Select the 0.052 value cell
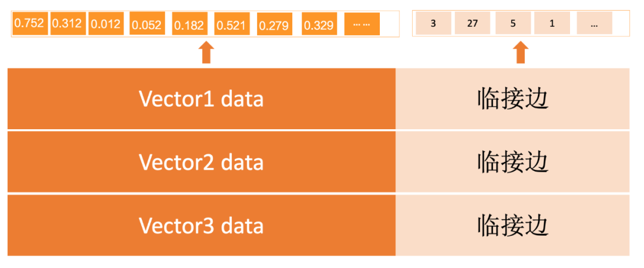 [x=147, y=23]
